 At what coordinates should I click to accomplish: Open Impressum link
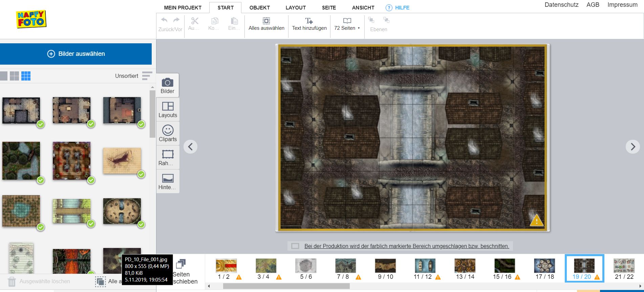[x=622, y=5]
